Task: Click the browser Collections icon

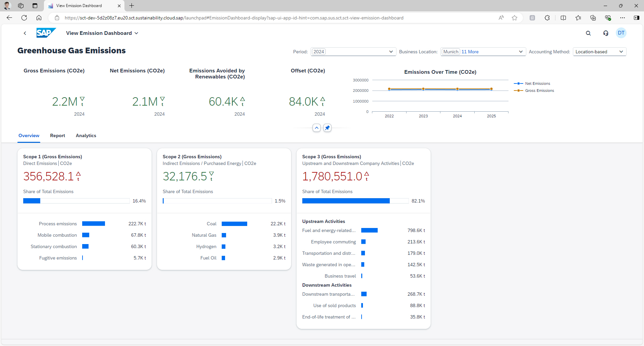Action: coord(593,18)
